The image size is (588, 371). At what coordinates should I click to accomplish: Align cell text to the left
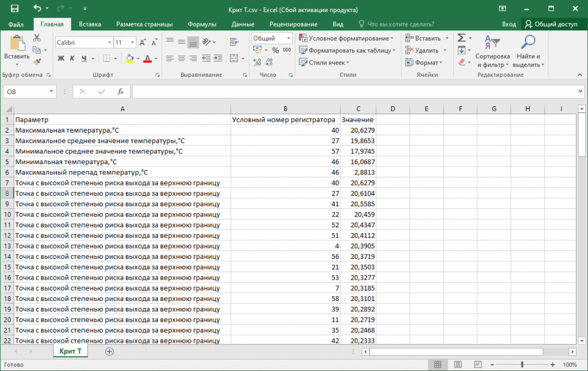(x=170, y=58)
